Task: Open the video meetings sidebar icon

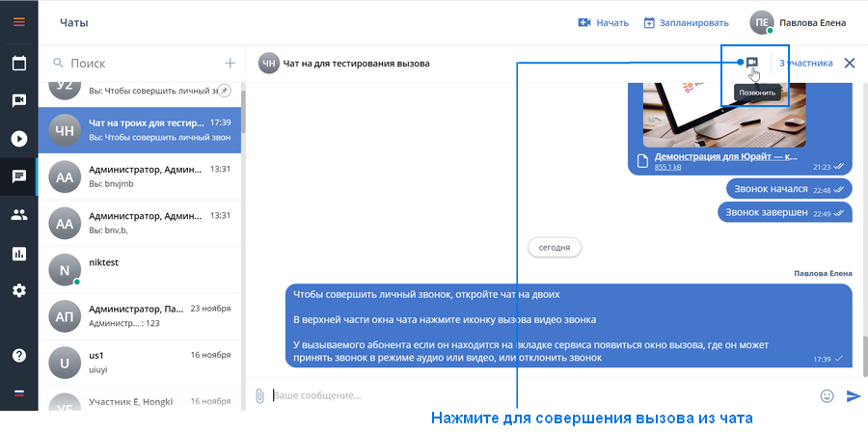Action: [x=19, y=100]
